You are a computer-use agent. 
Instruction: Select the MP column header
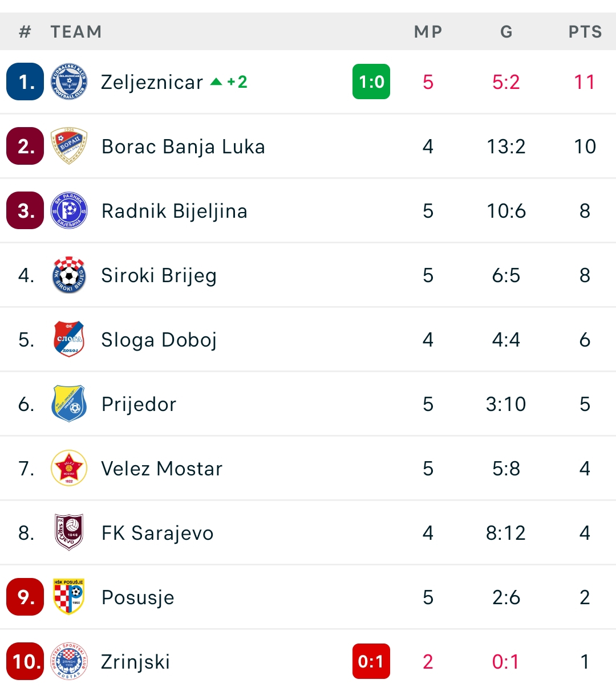point(428,32)
